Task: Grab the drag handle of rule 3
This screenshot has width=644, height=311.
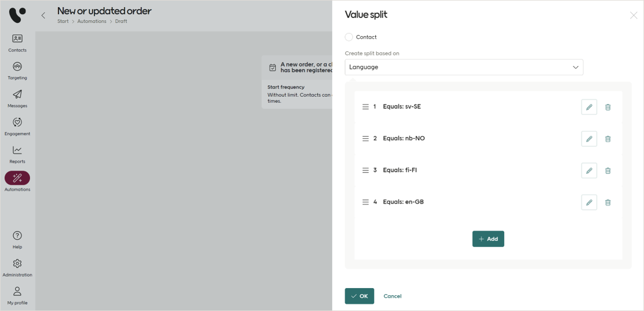Action: coord(365,170)
